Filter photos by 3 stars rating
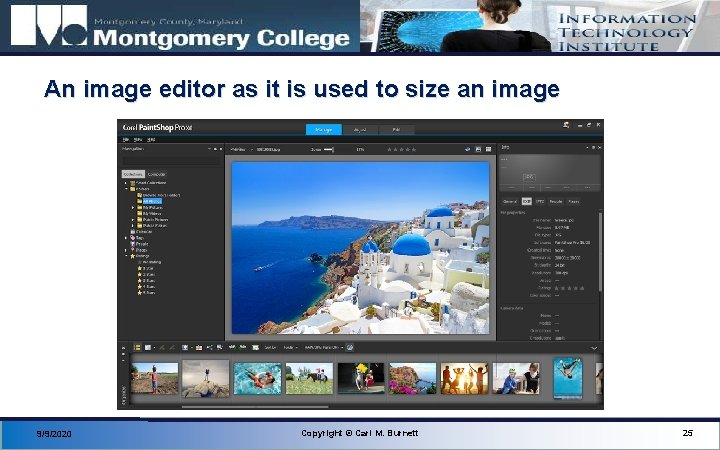 (x=147, y=280)
